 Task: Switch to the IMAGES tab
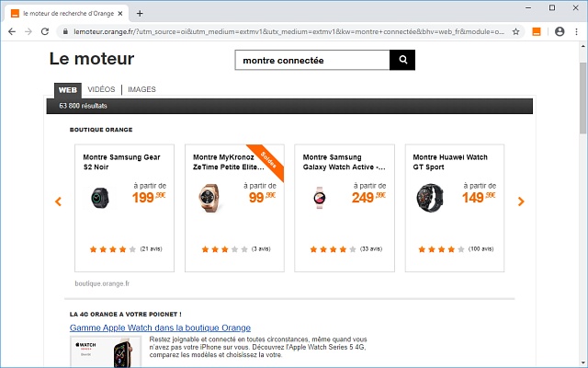click(x=141, y=89)
